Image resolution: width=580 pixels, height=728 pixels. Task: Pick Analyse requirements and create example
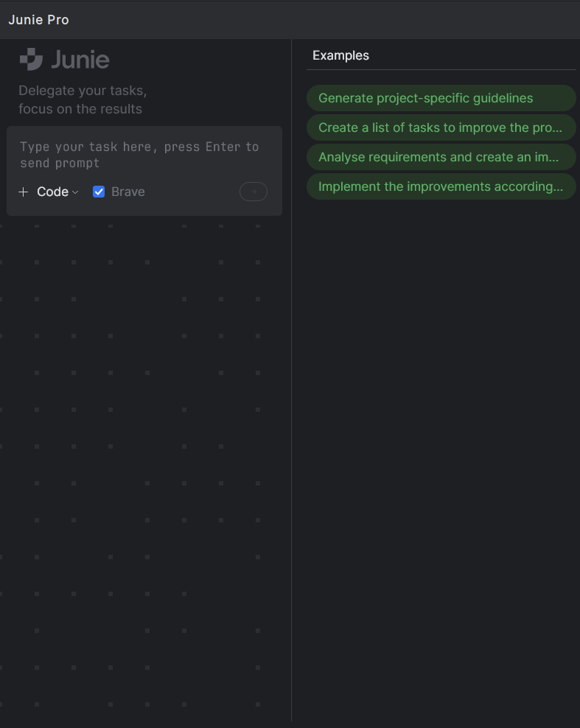click(x=441, y=157)
